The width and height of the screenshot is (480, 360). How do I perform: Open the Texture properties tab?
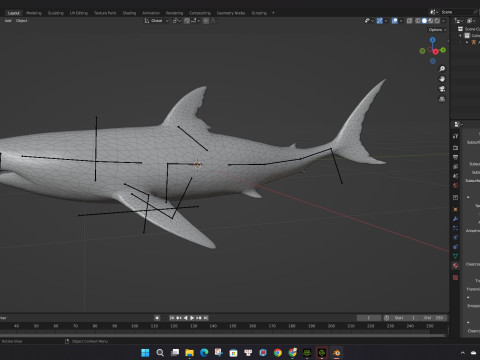[456, 277]
